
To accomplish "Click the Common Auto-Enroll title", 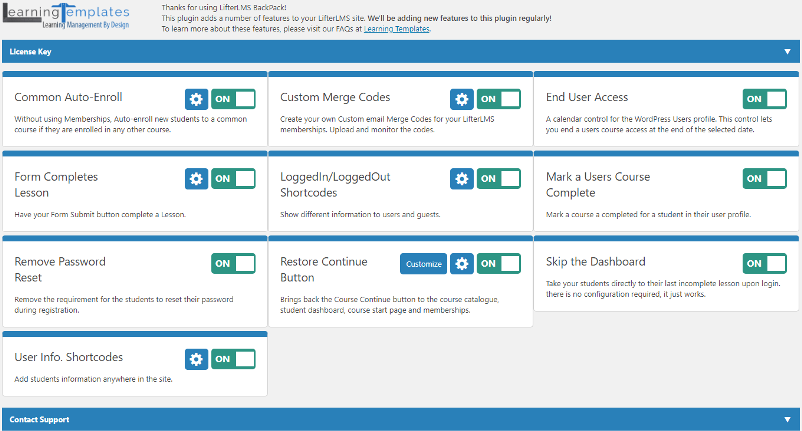I will click(69, 97).
